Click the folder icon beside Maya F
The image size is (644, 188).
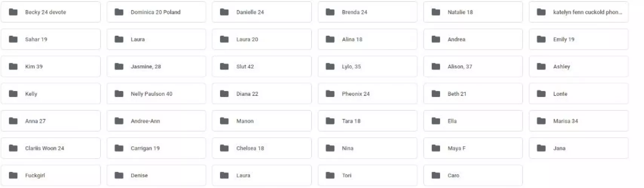coord(436,148)
